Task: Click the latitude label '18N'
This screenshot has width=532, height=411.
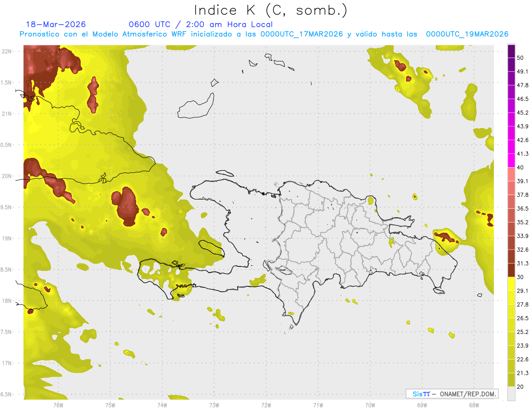Action: (x=7, y=301)
